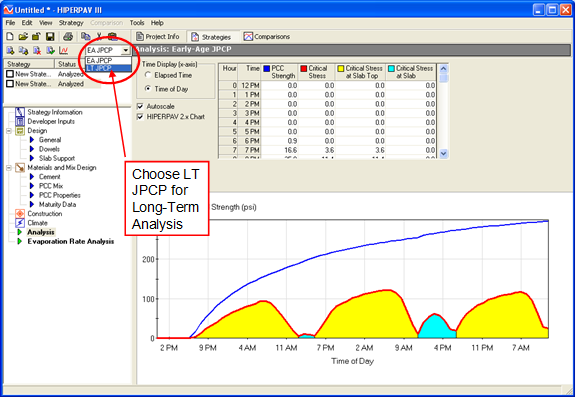Click the blue arrow beside Dowels
The image size is (576, 398).
32,149
